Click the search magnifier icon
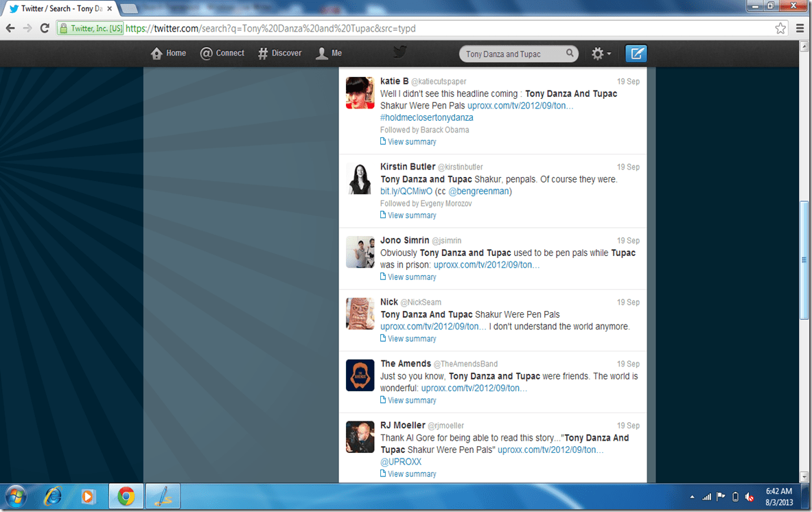This screenshot has width=812, height=512. [x=570, y=54]
